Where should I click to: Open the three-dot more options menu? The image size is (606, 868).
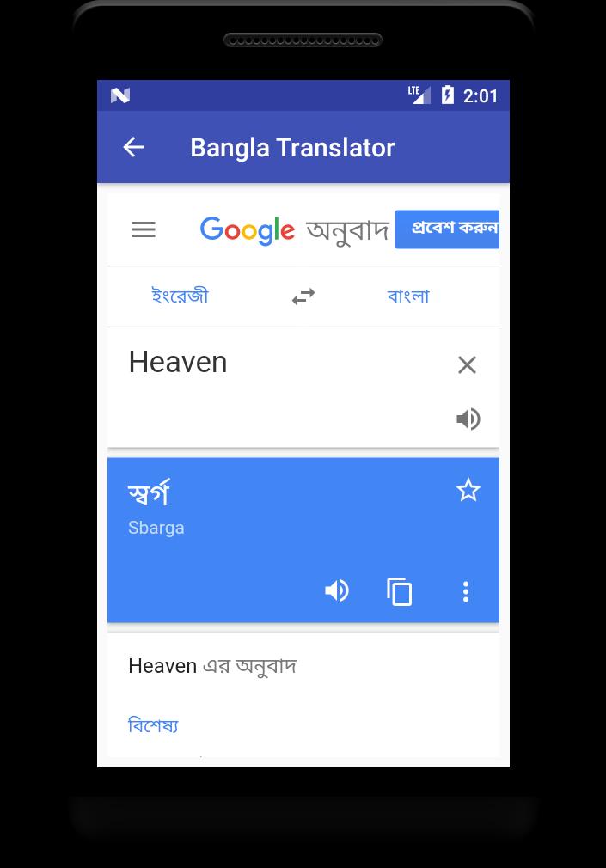click(x=466, y=592)
